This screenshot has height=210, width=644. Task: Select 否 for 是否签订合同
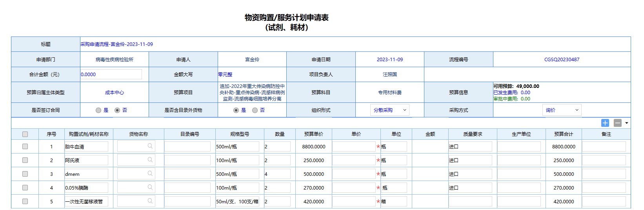pyautogui.click(x=117, y=110)
